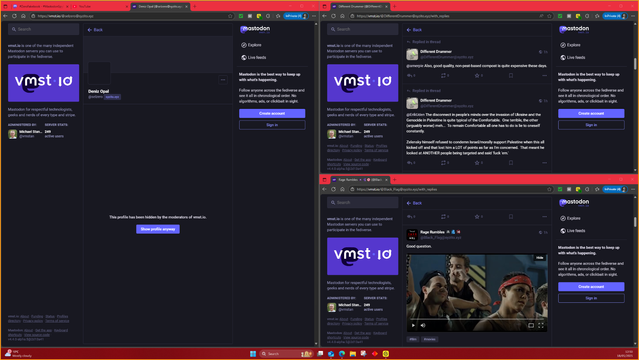Open Michael Stanclift admin profile in left window

click(x=24, y=134)
